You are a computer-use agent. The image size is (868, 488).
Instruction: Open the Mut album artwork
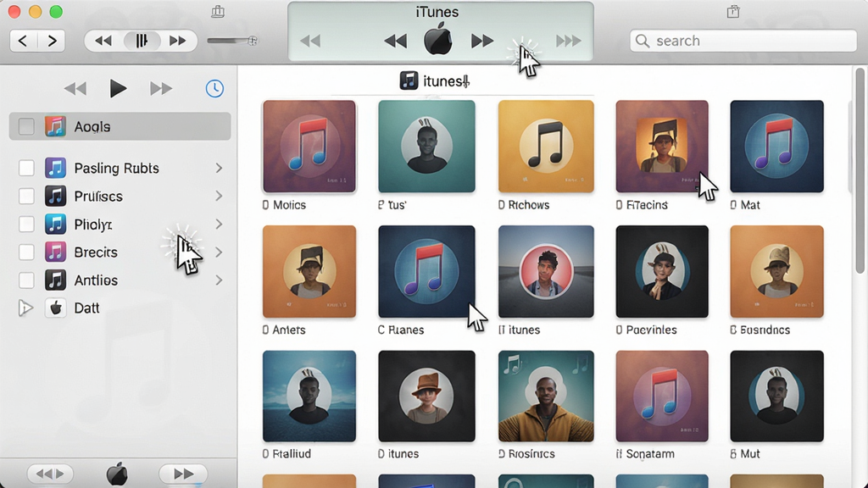[x=776, y=396]
